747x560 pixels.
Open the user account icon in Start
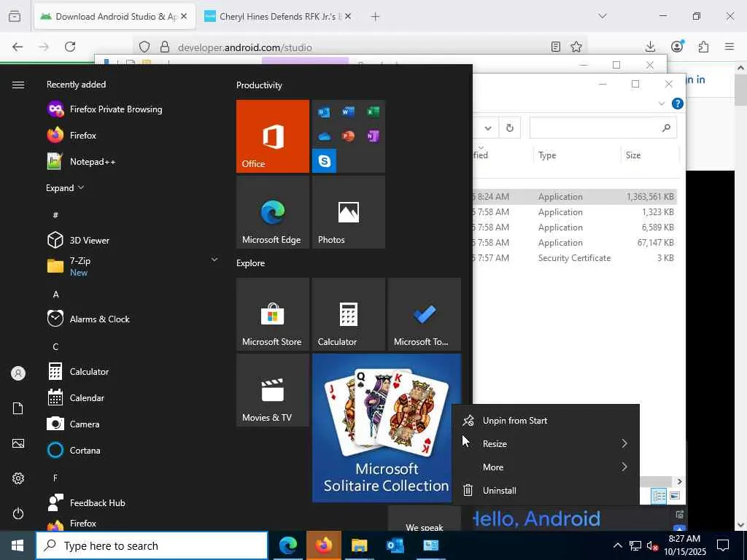[x=18, y=373]
